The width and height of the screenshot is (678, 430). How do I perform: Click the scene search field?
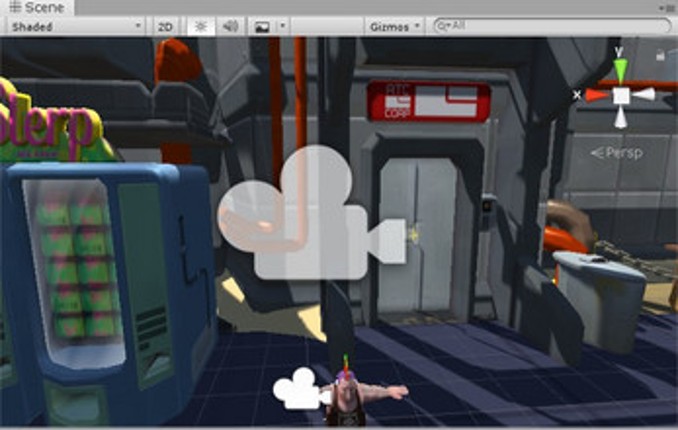[x=553, y=26]
